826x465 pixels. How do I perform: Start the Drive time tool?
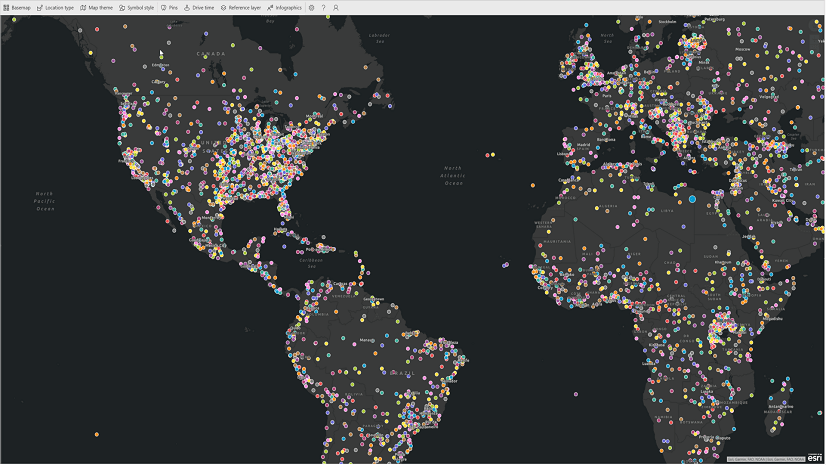click(x=199, y=8)
